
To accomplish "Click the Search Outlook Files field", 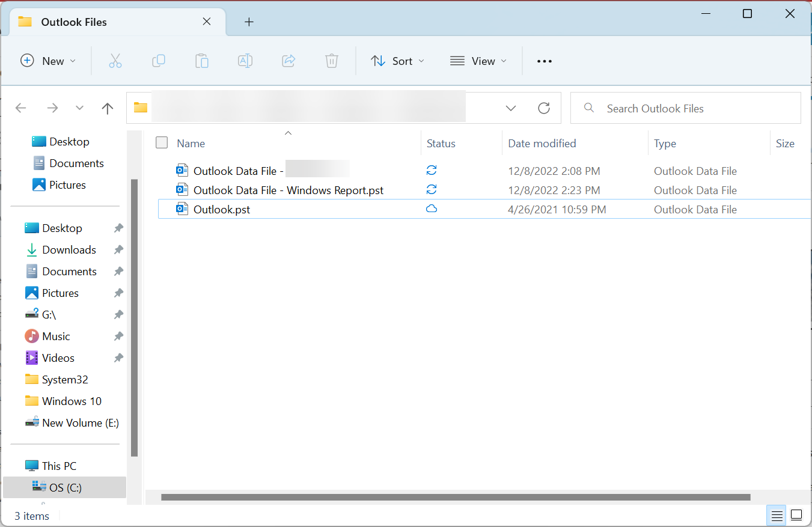I will [x=685, y=108].
